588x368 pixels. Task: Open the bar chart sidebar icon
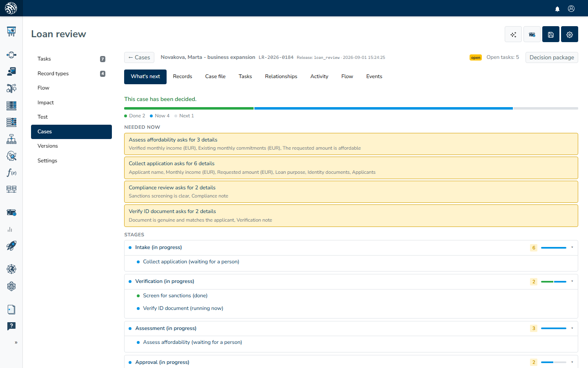(10, 229)
